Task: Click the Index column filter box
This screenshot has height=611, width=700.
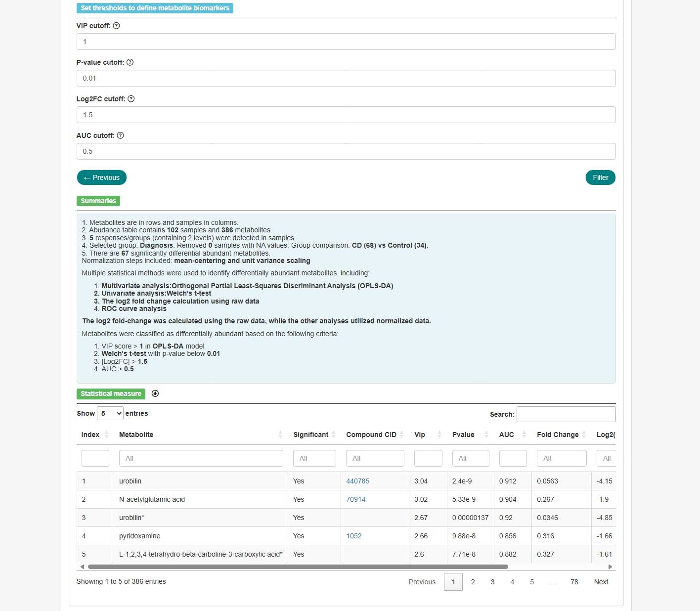Action: point(95,458)
